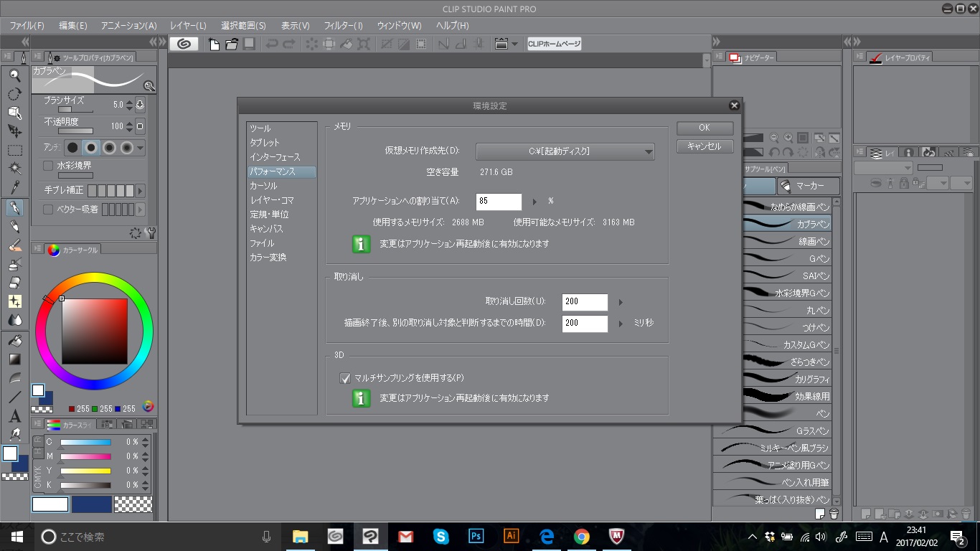Enable the 水彩境界 checkbox
The image size is (980, 551).
click(x=48, y=166)
